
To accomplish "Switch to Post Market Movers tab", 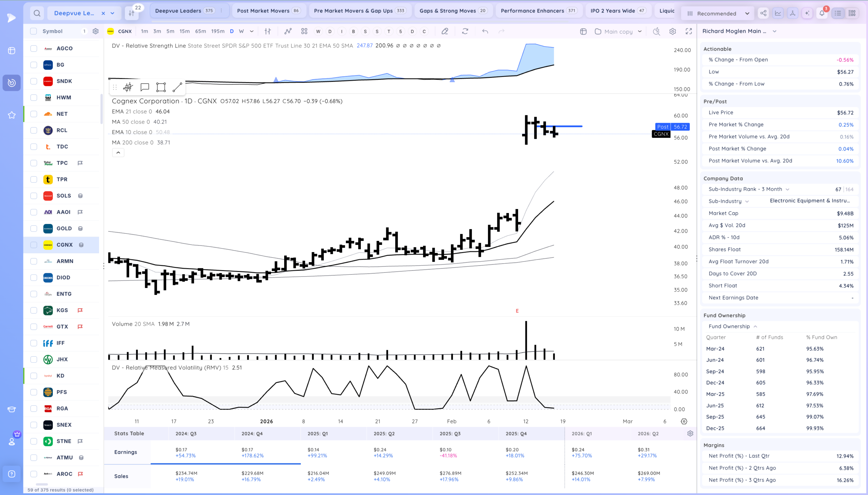I will tap(268, 11).
